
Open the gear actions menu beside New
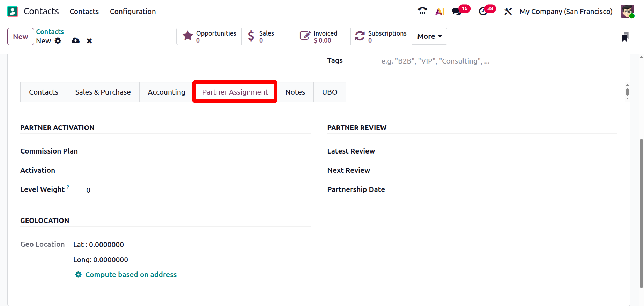(x=58, y=41)
